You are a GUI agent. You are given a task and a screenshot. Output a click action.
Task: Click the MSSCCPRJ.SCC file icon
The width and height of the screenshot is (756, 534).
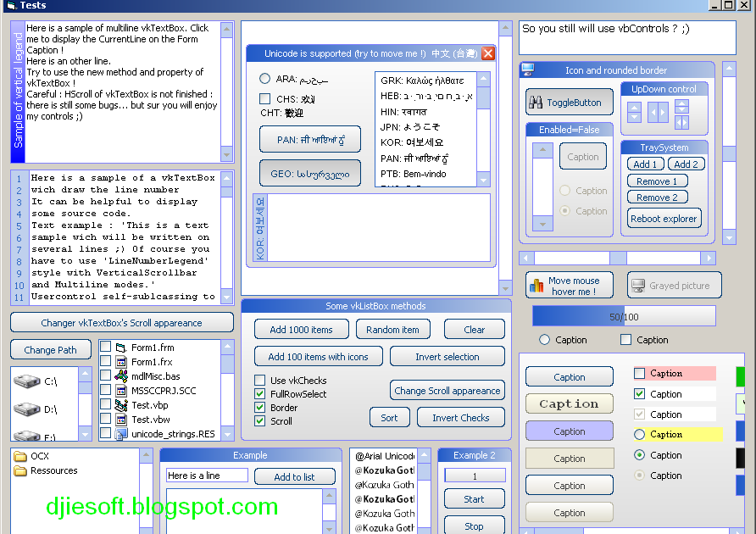pyautogui.click(x=121, y=390)
